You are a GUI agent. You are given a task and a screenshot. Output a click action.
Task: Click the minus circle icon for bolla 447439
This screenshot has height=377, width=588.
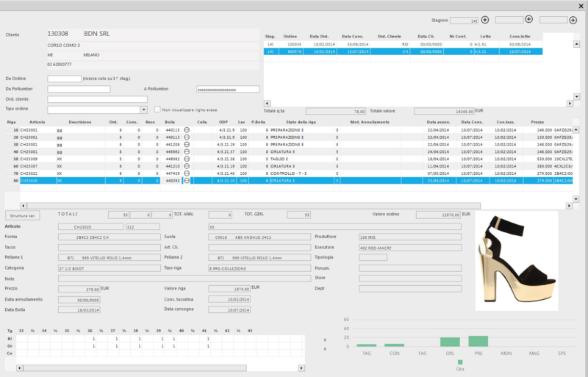coord(187,173)
